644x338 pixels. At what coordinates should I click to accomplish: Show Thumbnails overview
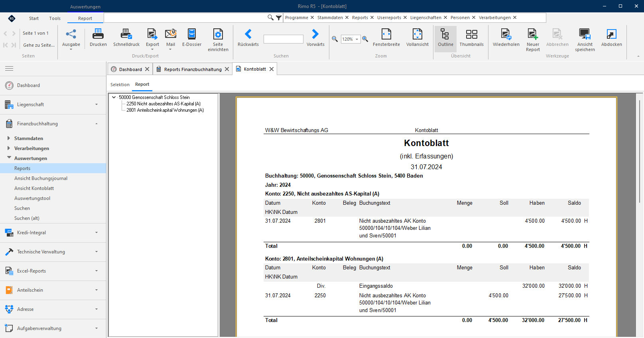click(x=472, y=38)
